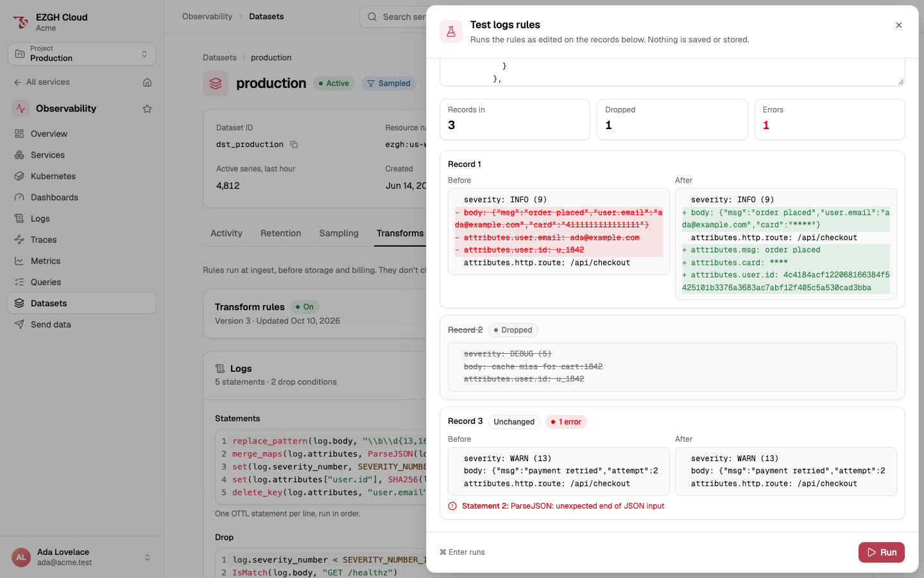
Task: Click the Errors count card
Action: tap(830, 119)
